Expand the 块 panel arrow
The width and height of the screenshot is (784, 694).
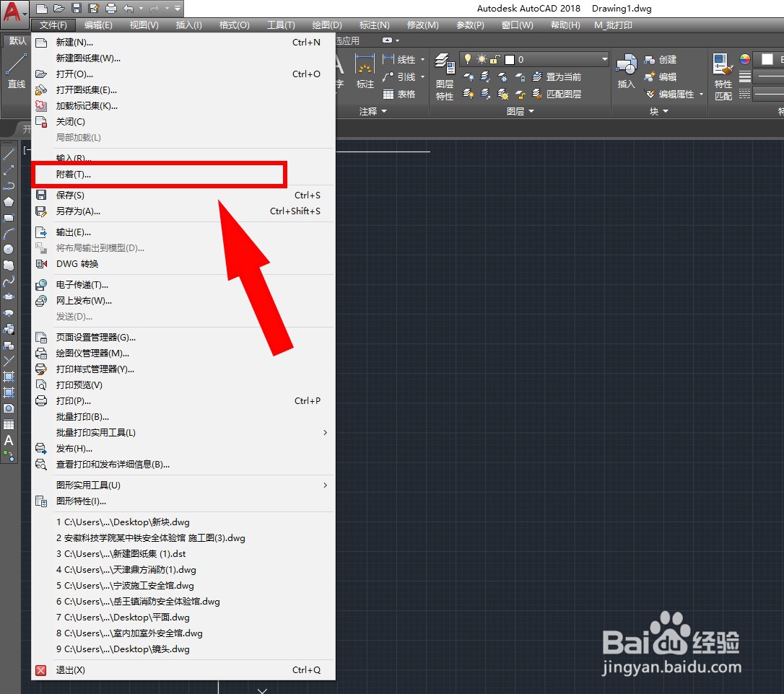coord(666,111)
